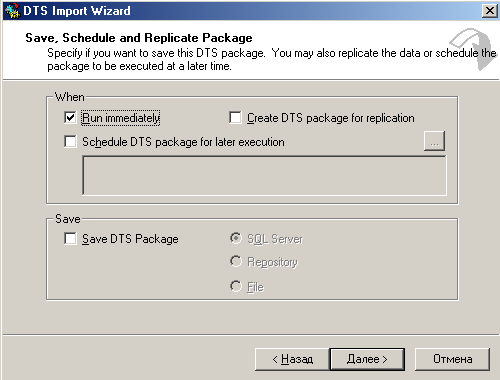Click the When group box label
Screen dimensions: 500x380
coord(69,97)
